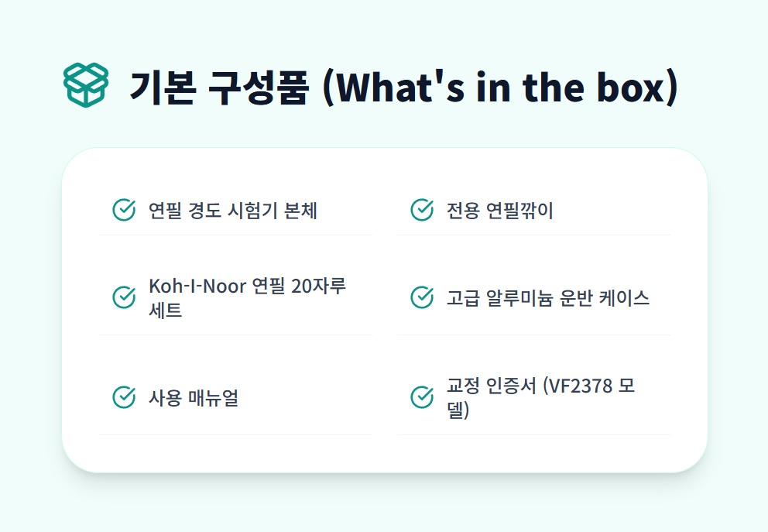Select the 고급 알루미늄 운반 케이스 label

(x=547, y=298)
